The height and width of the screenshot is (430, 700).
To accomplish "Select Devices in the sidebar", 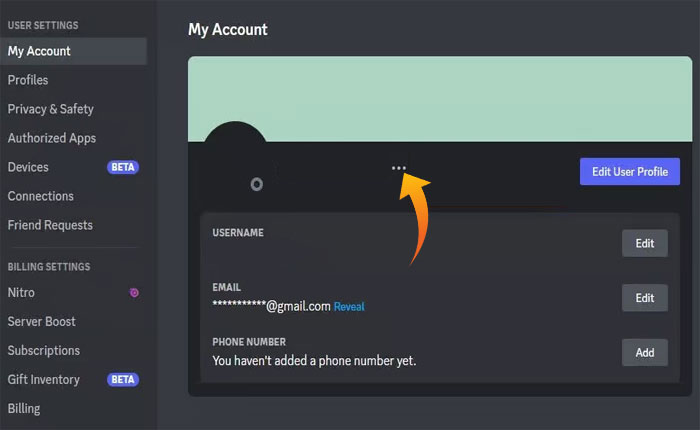I will 28,167.
